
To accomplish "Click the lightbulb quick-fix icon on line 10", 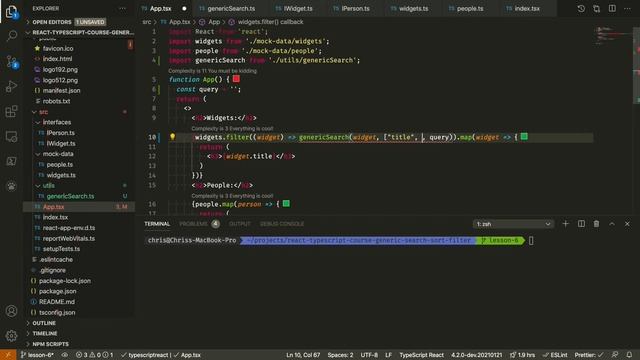I will pyautogui.click(x=172, y=137).
